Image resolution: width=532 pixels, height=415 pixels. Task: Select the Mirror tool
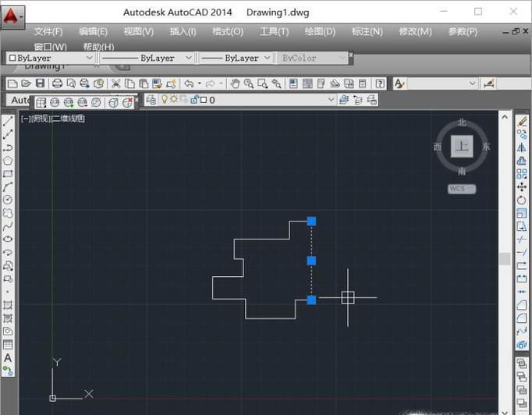click(522, 147)
